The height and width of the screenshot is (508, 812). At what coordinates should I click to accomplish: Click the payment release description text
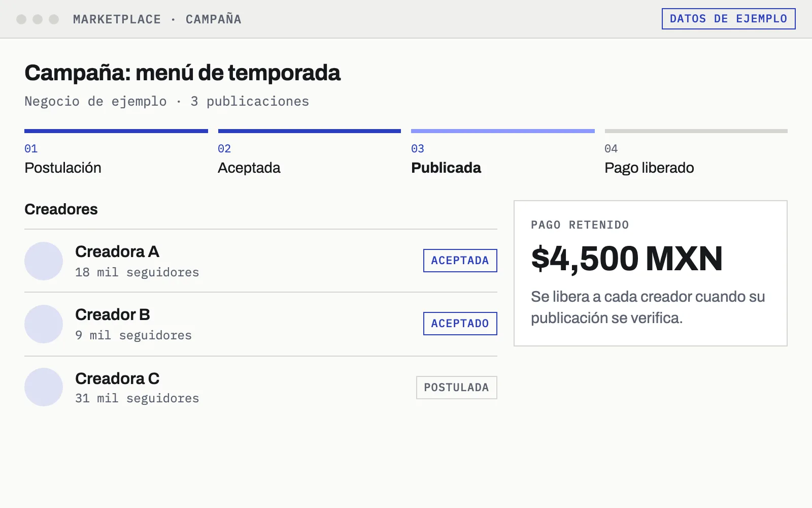pos(648,307)
